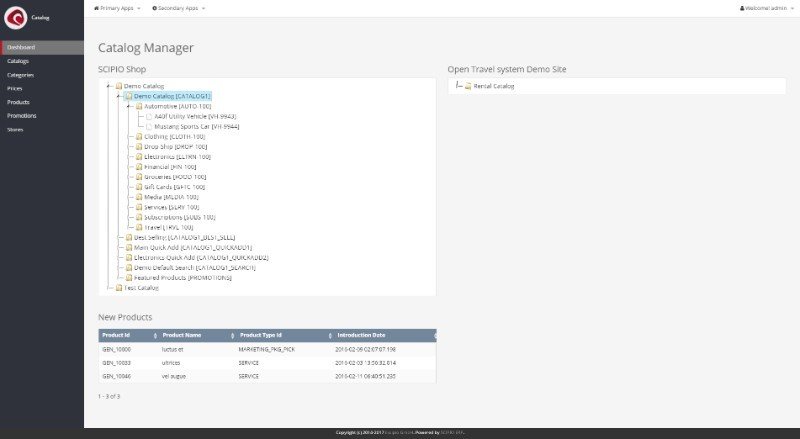Click the Test Catalog folder icon
Viewport: 800px width, 439px height.
click(x=119, y=288)
